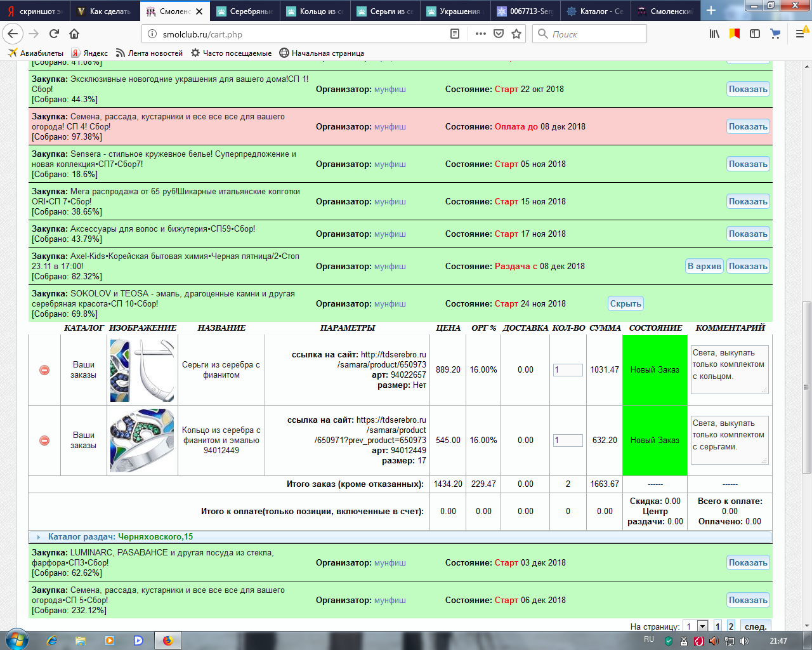Remove the silver earrings order row
812x650 pixels.
44,369
